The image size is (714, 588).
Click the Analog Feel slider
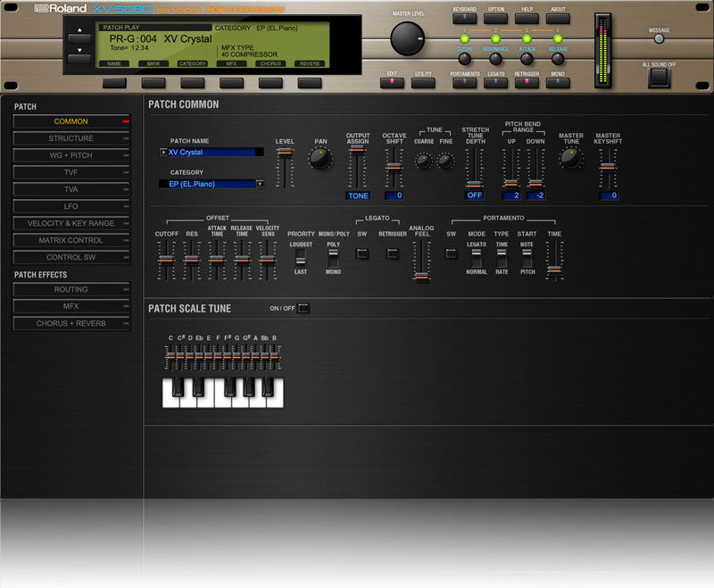421,261
